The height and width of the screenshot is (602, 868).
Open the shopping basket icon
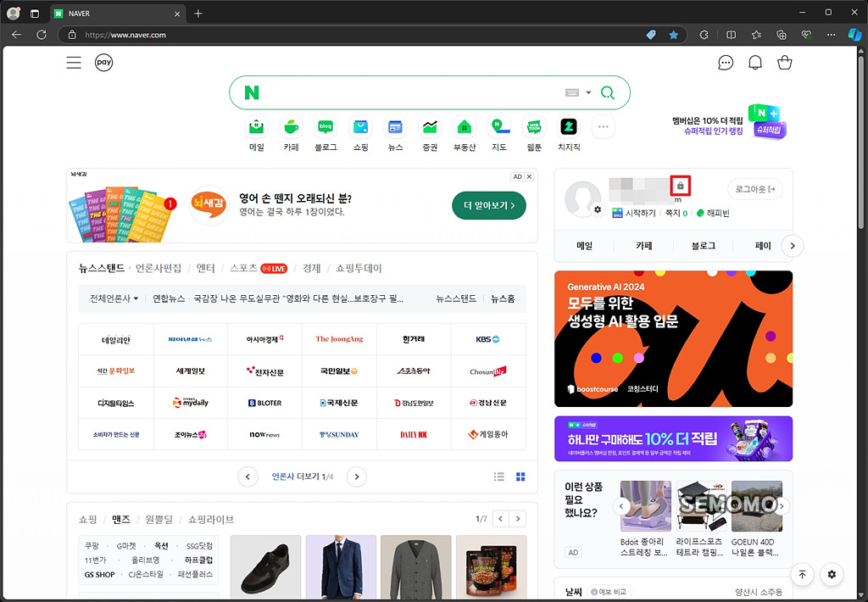pyautogui.click(x=784, y=63)
